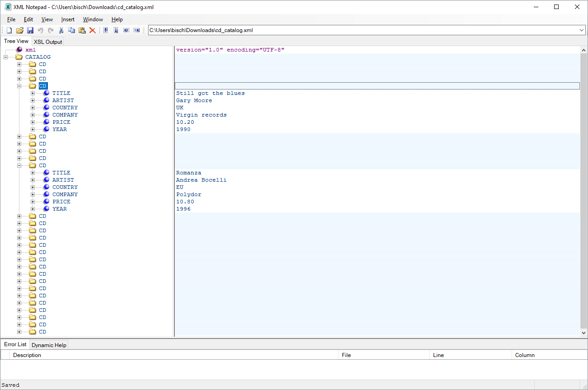The width and height of the screenshot is (588, 390).
Task: Nudge the selected node up
Action: coord(105,30)
